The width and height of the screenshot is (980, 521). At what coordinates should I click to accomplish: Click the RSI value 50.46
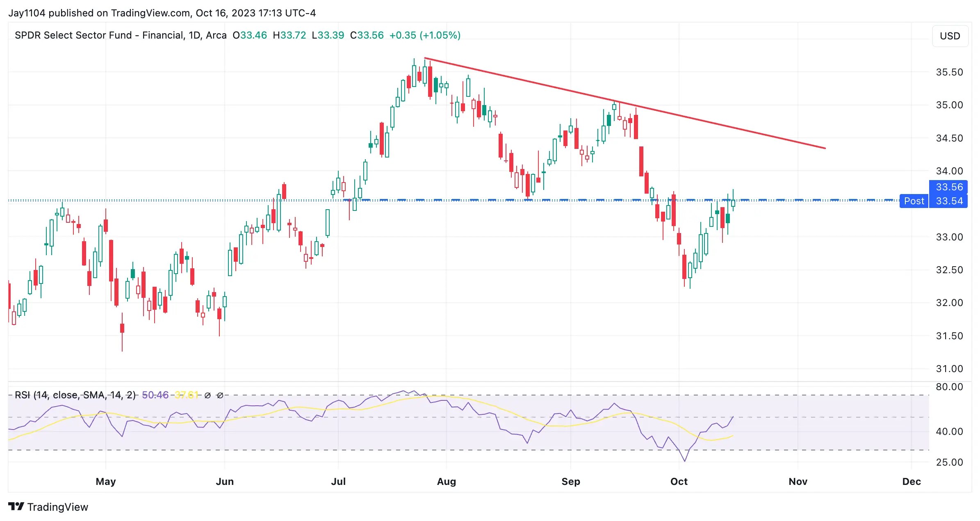[x=155, y=395]
